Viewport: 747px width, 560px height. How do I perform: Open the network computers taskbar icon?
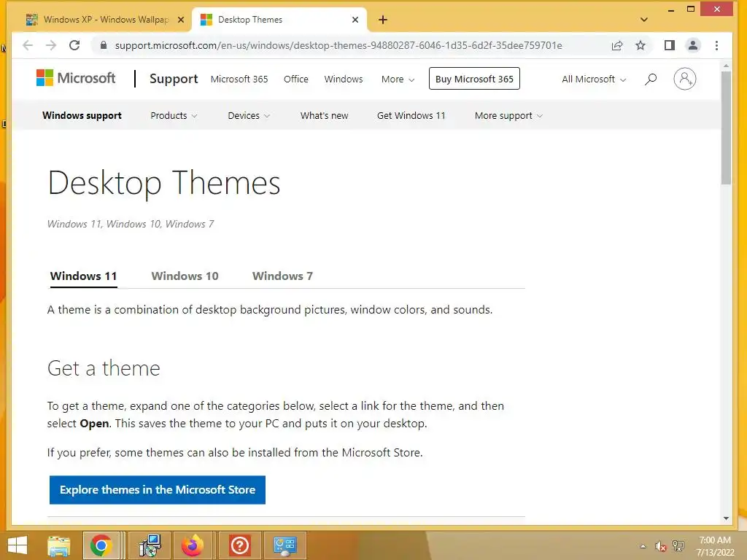coord(150,545)
